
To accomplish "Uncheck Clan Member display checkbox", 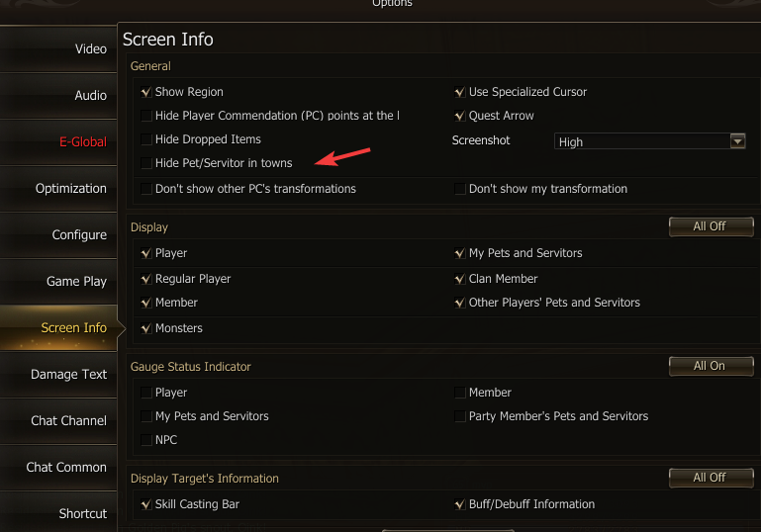I will 460,279.
